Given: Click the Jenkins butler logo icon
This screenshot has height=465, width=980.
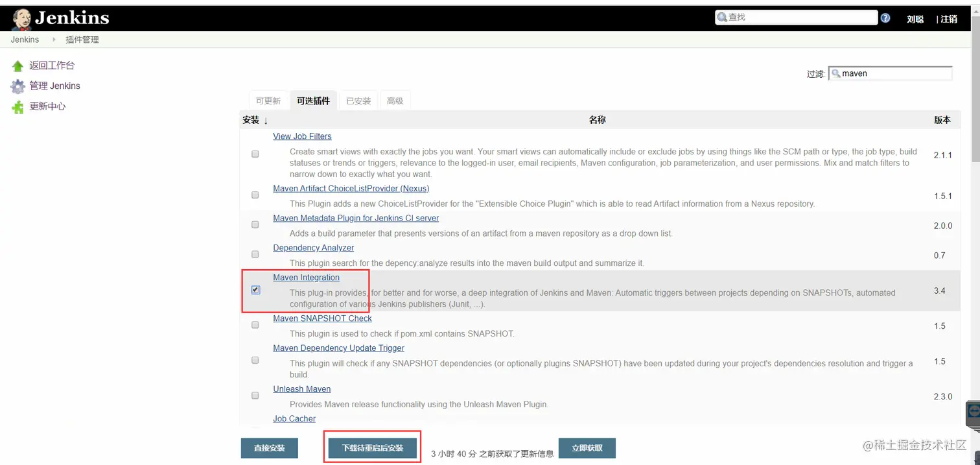Looking at the screenshot, I should coord(21,19).
